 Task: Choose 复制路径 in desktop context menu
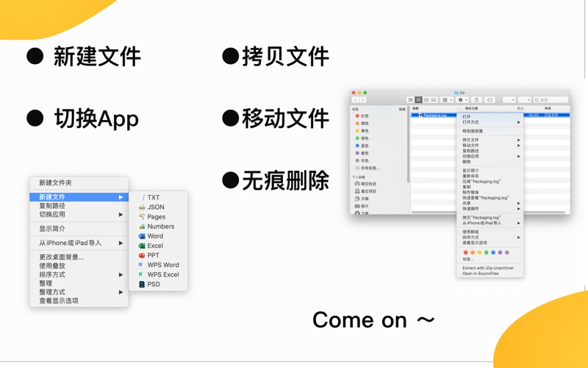tap(79, 206)
